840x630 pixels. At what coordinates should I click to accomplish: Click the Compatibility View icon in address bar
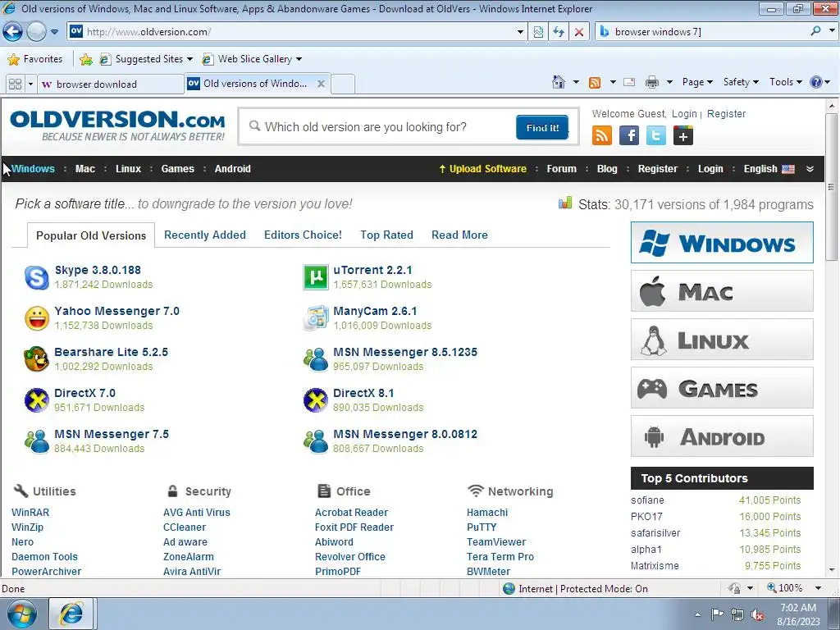click(538, 32)
